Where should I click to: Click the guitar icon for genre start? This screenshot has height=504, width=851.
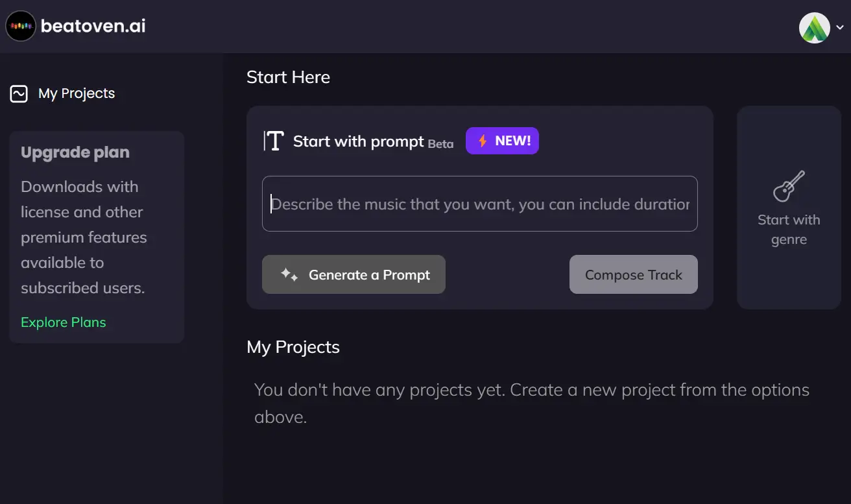click(x=789, y=186)
